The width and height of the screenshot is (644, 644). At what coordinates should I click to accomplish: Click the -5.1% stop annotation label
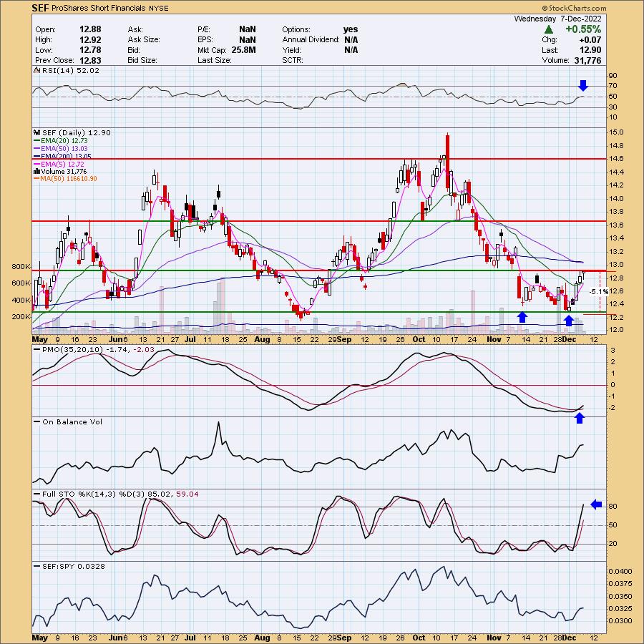(x=599, y=292)
